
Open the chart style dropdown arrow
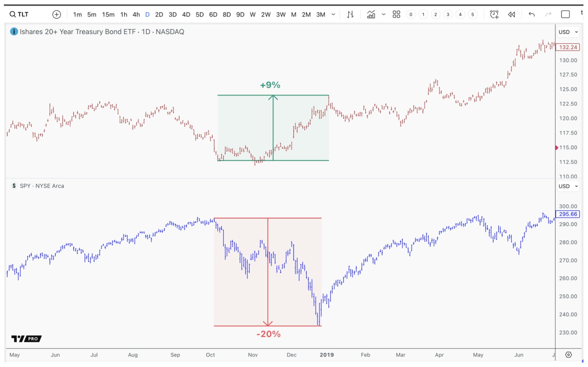[384, 14]
